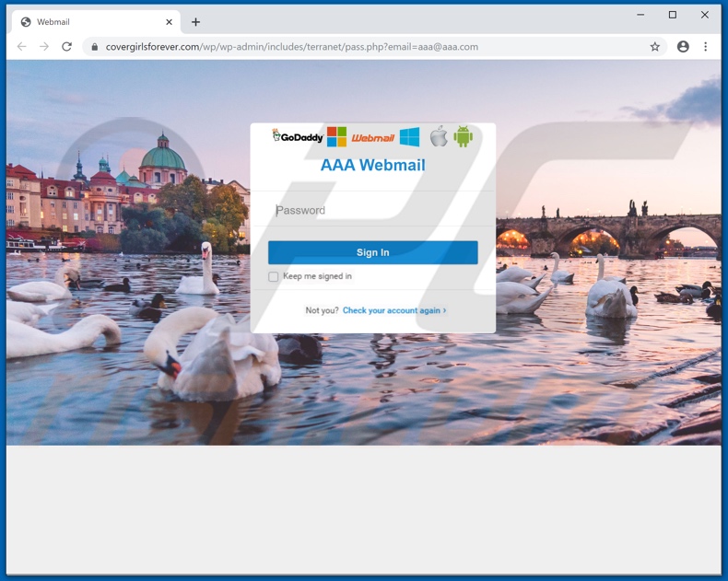Click the AAA Webmail heading

tap(373, 165)
